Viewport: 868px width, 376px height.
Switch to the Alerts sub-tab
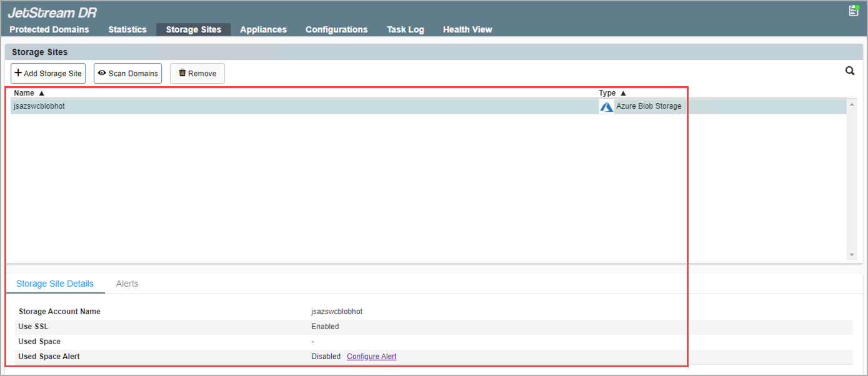pyautogui.click(x=127, y=284)
